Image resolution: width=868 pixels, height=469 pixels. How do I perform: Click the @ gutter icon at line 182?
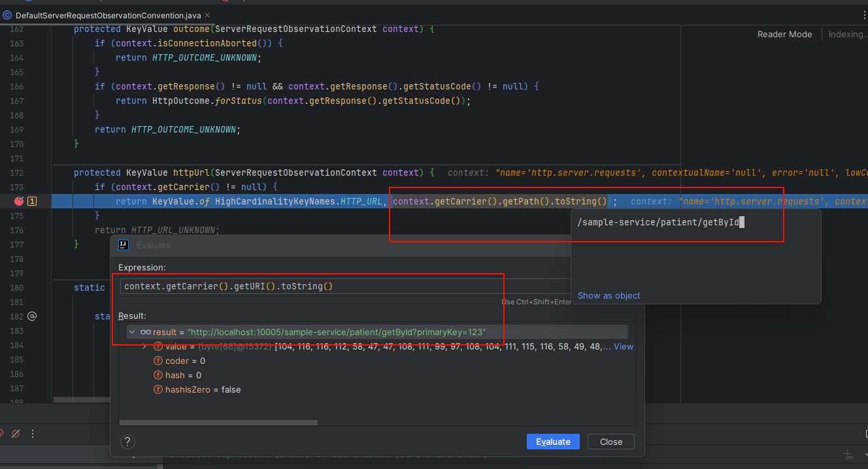coord(32,316)
